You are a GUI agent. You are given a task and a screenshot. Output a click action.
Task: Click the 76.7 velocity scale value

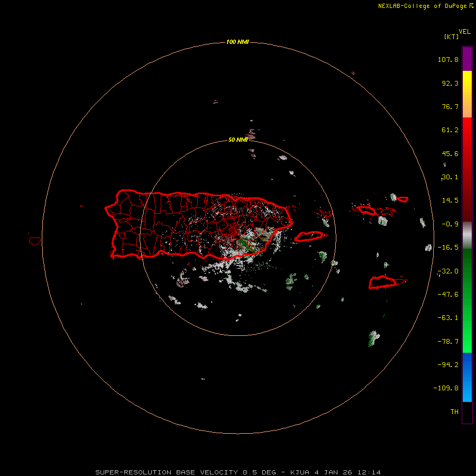450,106
